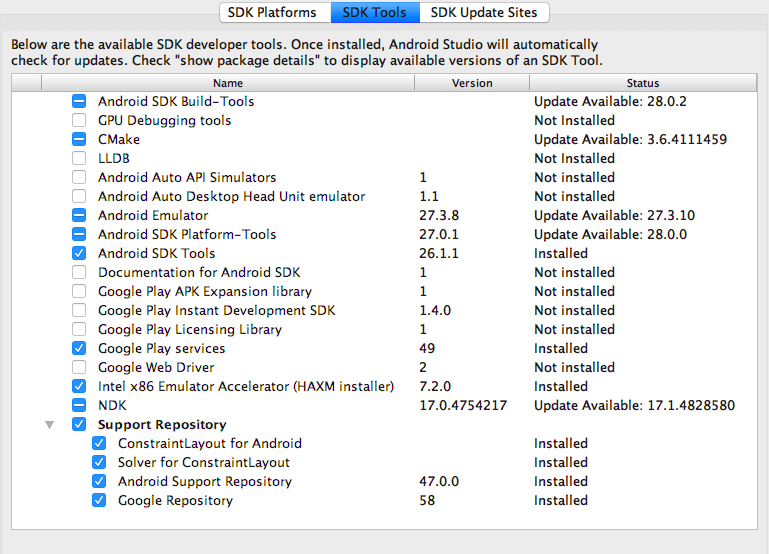The width and height of the screenshot is (769, 554).
Task: Sort by the Name column header
Action: (x=228, y=83)
